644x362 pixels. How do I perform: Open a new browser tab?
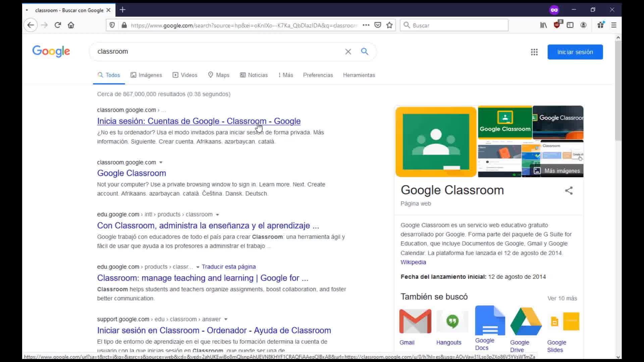coord(123,10)
